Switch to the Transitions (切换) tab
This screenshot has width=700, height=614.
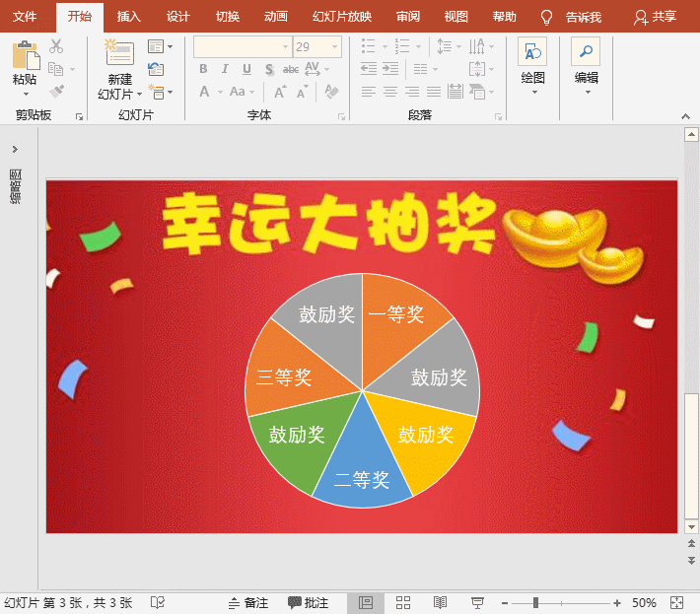[228, 17]
